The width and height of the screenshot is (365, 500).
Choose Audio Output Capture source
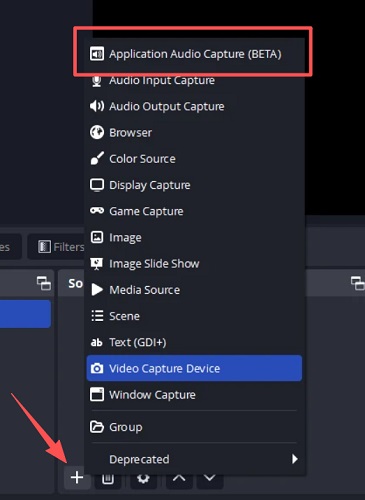194,106
